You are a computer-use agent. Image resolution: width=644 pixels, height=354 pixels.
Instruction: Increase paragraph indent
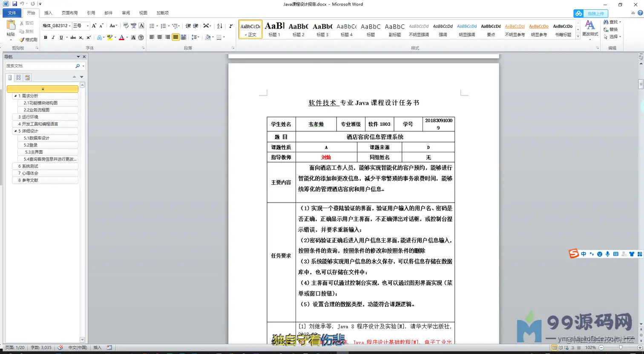pos(195,26)
